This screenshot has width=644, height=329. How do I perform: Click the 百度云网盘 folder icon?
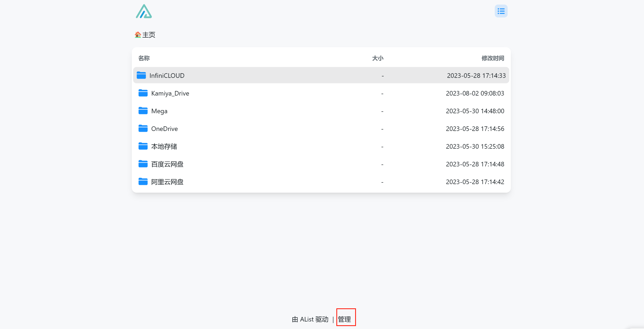[x=143, y=164]
